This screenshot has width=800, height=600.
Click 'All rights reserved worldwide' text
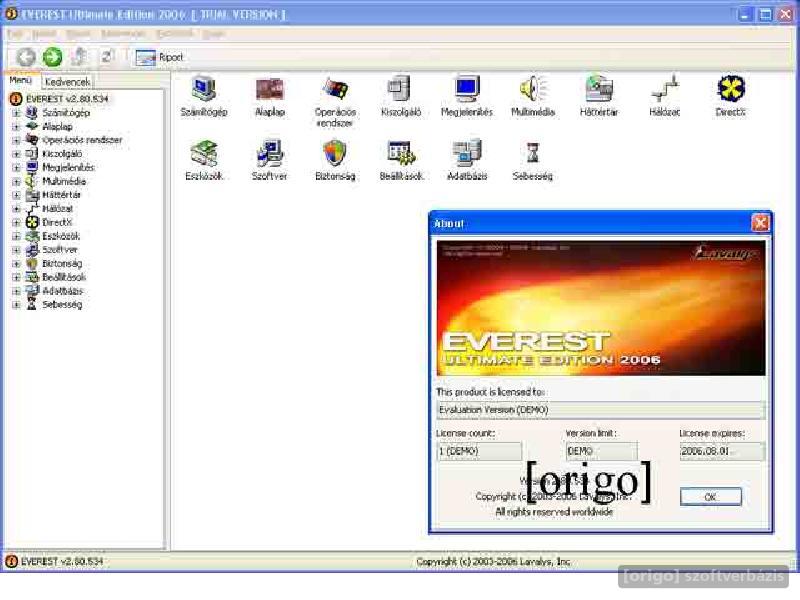tap(554, 512)
